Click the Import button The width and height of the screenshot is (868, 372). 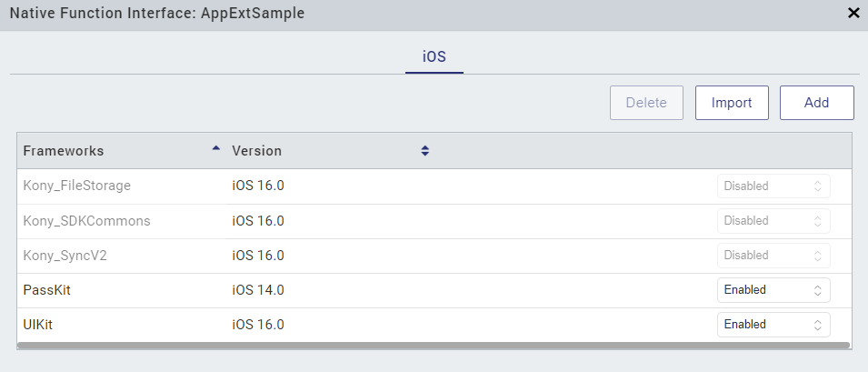[732, 103]
